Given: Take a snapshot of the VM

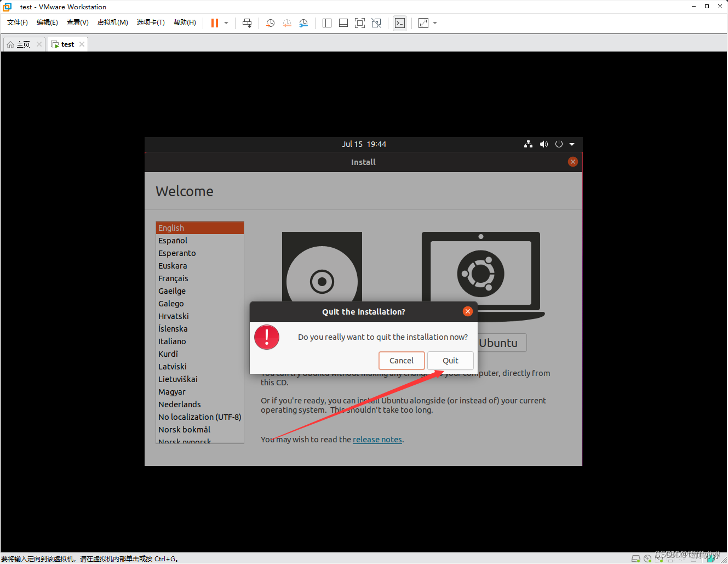Looking at the screenshot, I should coord(270,23).
